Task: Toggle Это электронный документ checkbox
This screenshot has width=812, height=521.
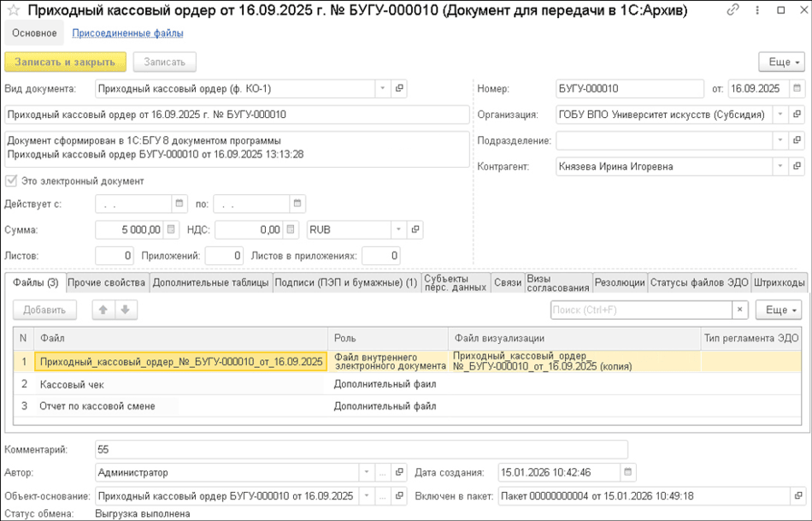Action: click(x=11, y=181)
